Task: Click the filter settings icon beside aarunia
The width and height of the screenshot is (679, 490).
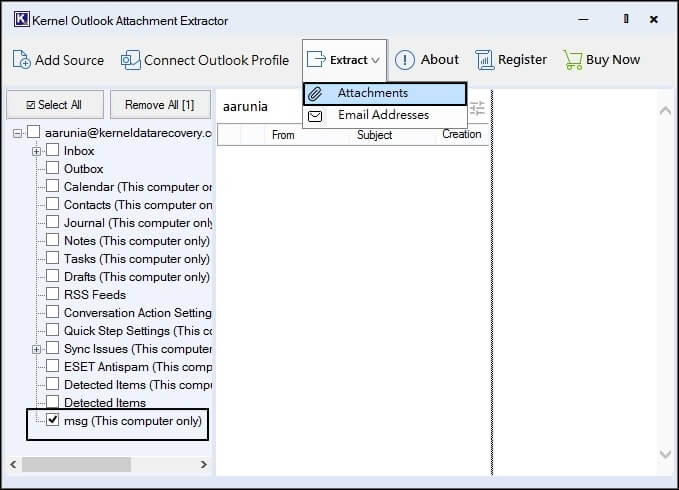Action: tap(477, 108)
